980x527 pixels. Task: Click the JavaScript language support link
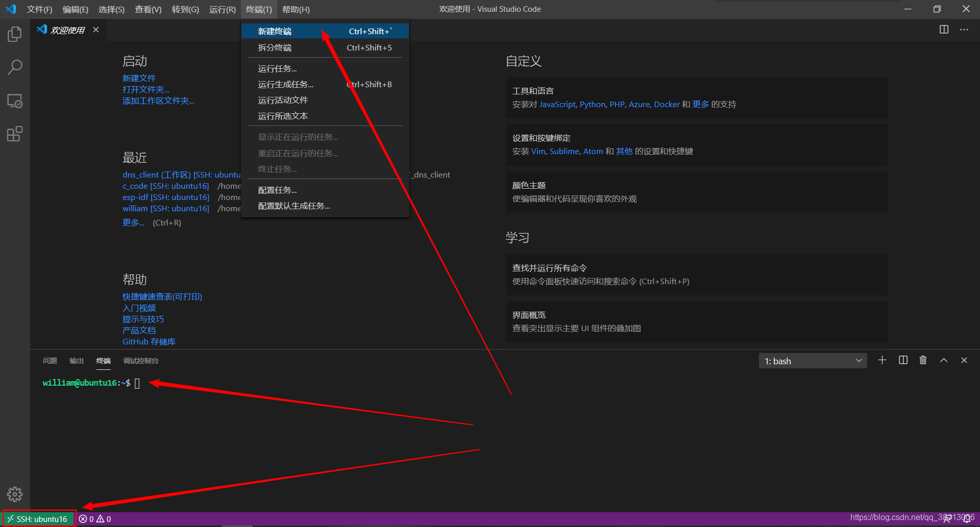[x=557, y=104]
